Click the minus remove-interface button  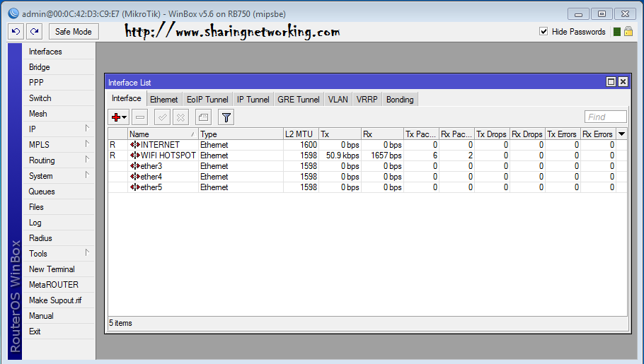click(x=139, y=118)
